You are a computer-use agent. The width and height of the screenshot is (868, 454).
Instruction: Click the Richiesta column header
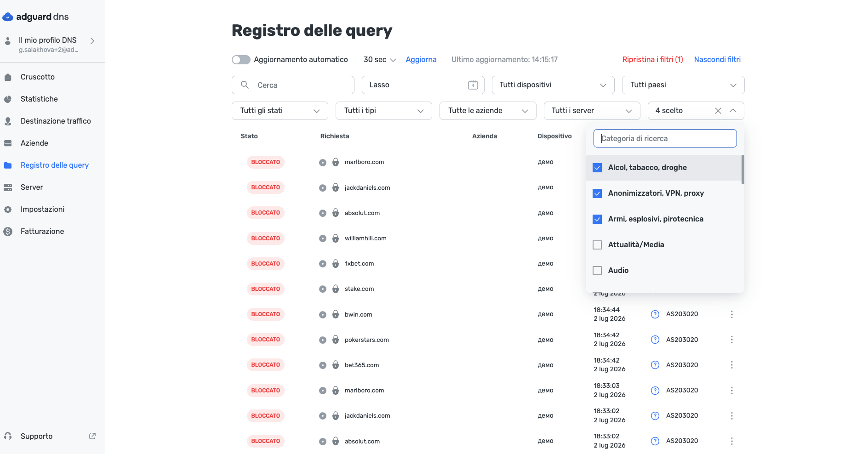(x=335, y=136)
